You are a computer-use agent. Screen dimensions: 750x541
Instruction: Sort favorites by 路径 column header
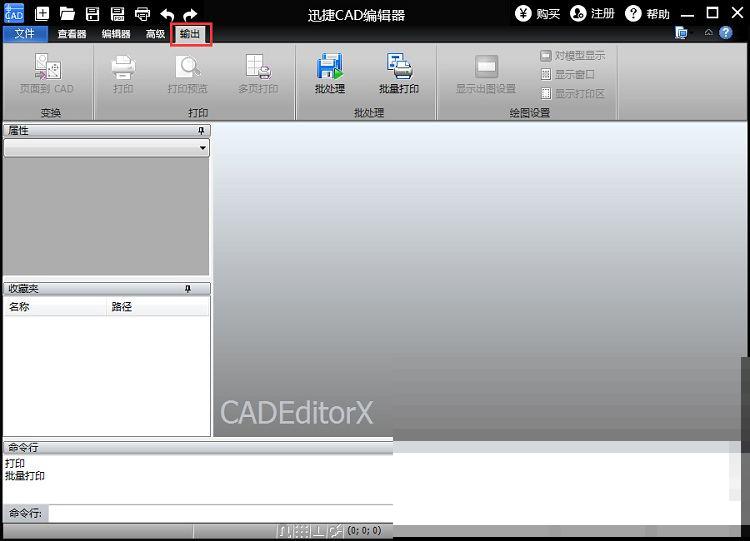click(x=158, y=307)
